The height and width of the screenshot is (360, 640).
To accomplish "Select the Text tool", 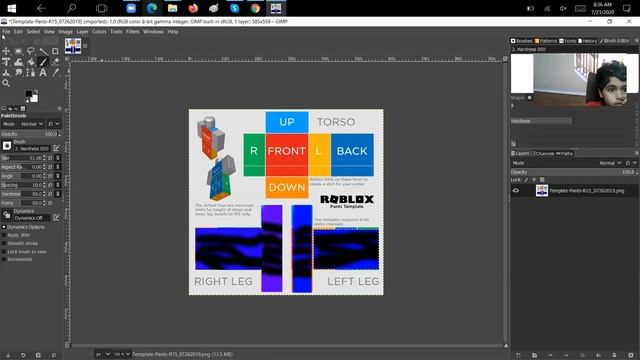I will 43,73.
